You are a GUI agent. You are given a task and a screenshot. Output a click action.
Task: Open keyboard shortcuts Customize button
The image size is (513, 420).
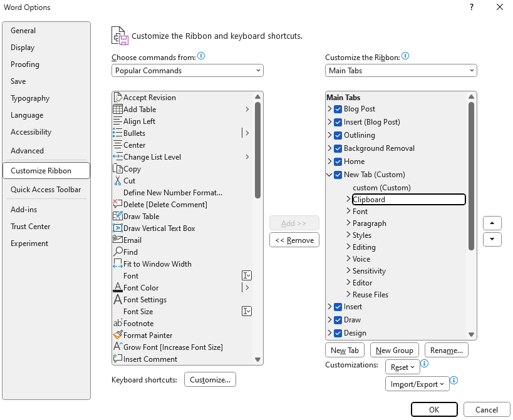click(210, 380)
